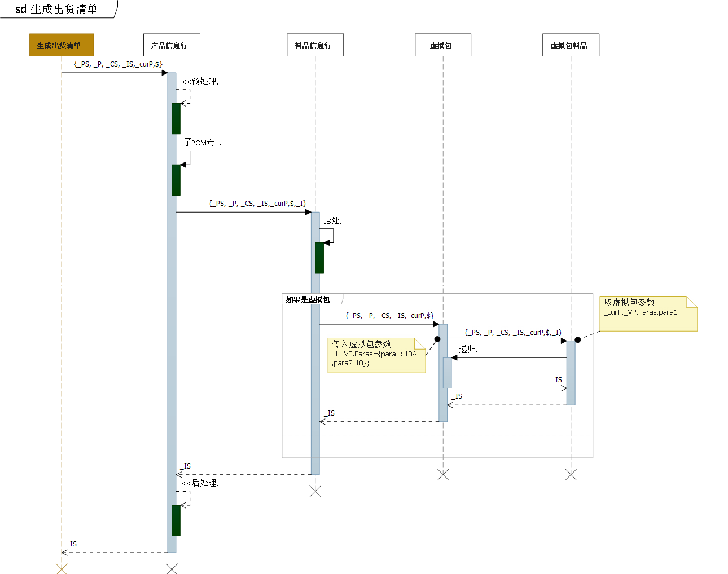Select the 料品信息行 termination X symbol
728x574 pixels.
315,492
